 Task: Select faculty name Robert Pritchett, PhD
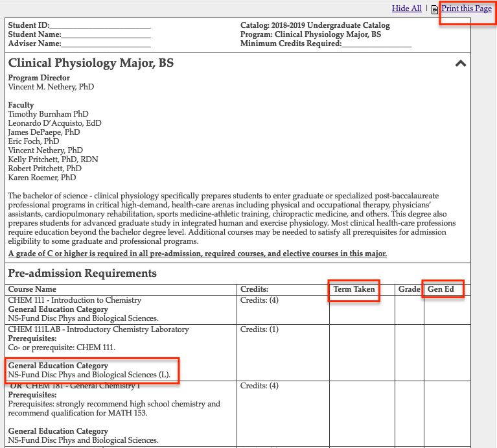click(45, 169)
